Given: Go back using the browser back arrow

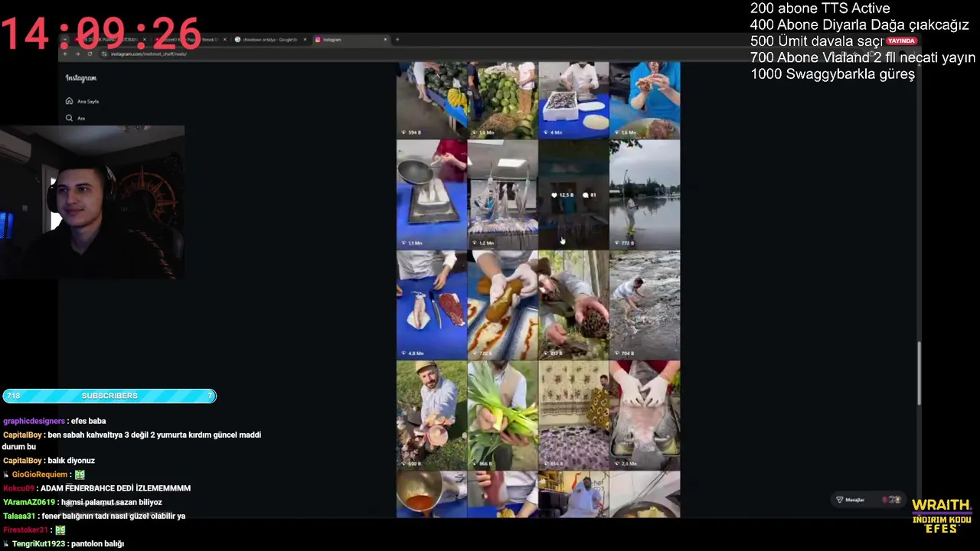Looking at the screenshot, I should tap(65, 54).
